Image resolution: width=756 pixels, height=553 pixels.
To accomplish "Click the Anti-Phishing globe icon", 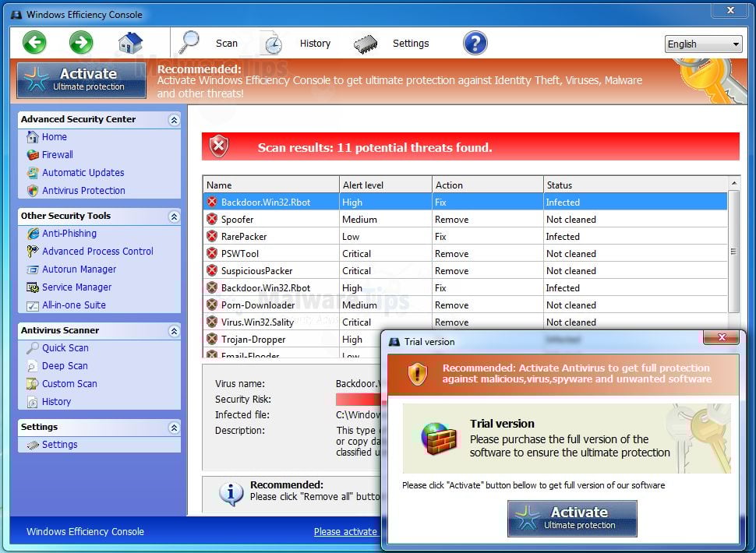I will pyautogui.click(x=32, y=234).
